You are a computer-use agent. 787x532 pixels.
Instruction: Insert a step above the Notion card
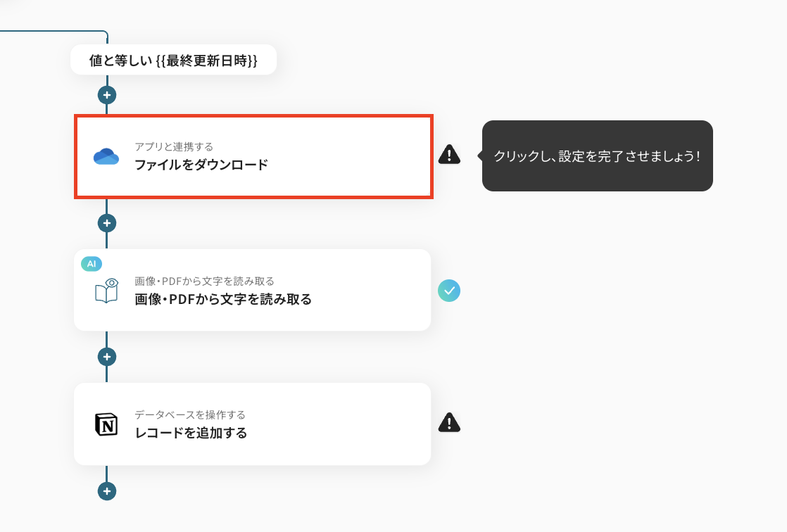[x=106, y=357]
